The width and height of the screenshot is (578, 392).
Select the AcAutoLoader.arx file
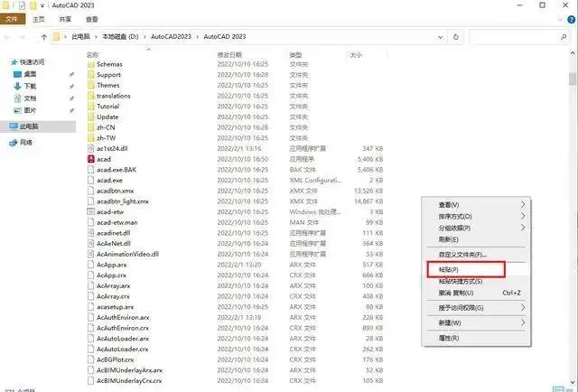click(123, 339)
